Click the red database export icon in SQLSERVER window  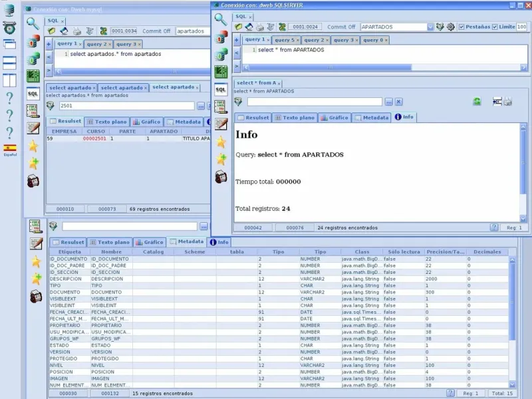[221, 37]
